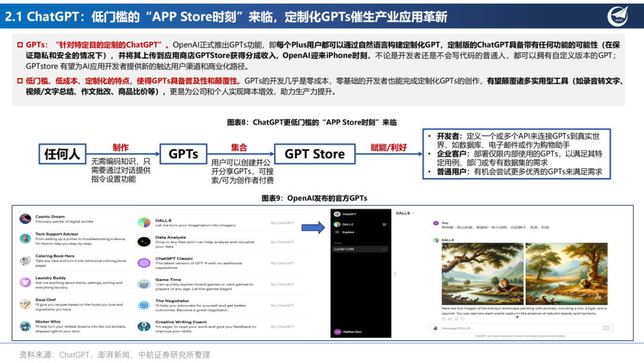The width and height of the screenshot is (644, 363).
Task: Click the attachment icon in message box
Action: pos(435,328)
